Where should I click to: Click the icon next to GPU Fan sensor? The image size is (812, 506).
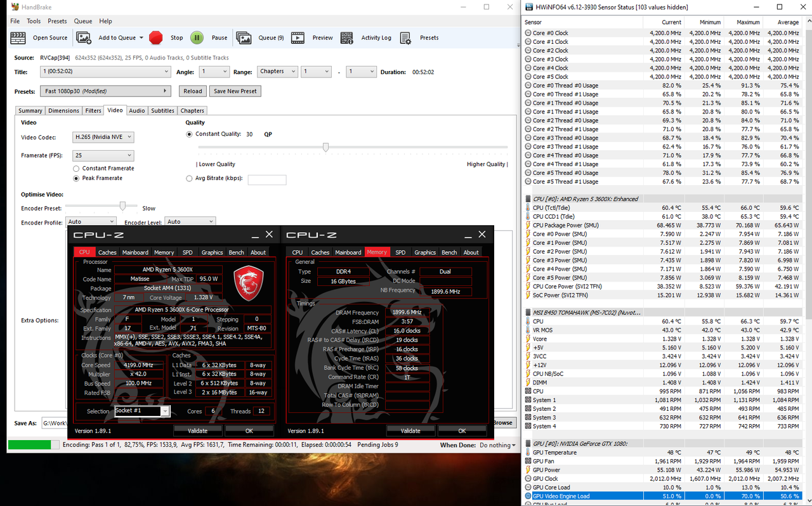528,461
